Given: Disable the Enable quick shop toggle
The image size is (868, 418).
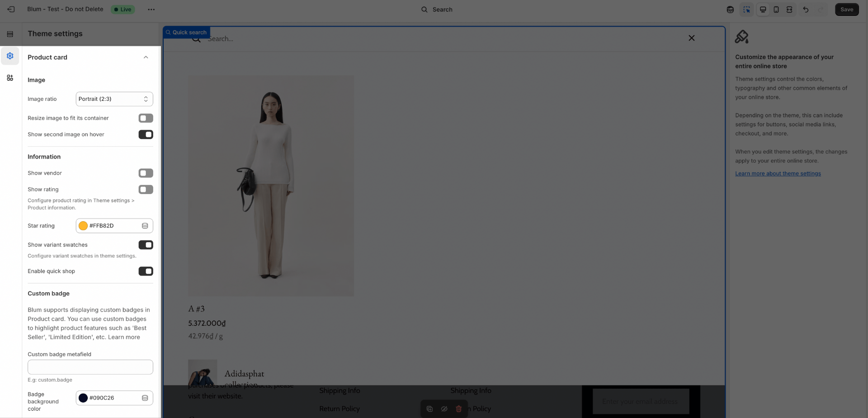Looking at the screenshot, I should point(145,271).
